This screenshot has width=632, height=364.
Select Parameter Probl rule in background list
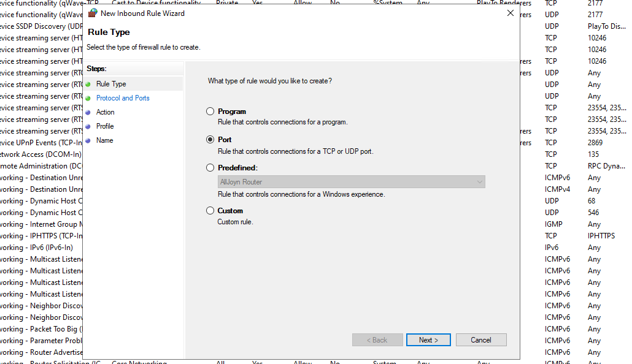pos(41,341)
